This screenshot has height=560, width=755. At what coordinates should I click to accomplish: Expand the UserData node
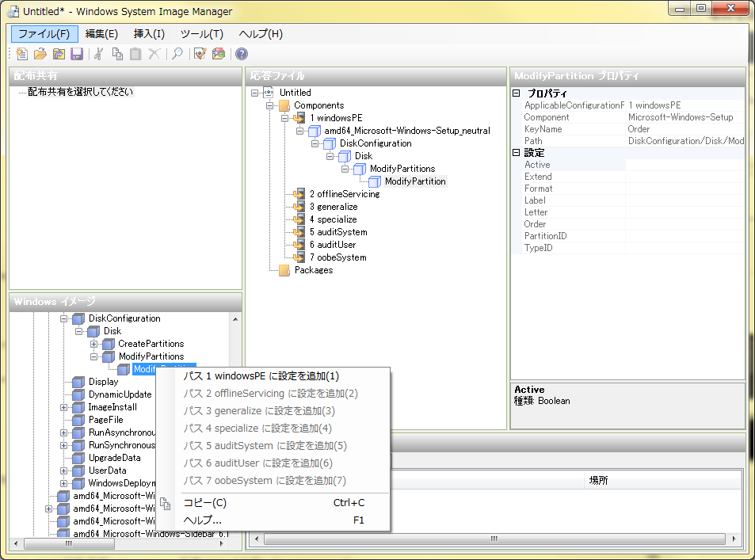pyautogui.click(x=63, y=471)
